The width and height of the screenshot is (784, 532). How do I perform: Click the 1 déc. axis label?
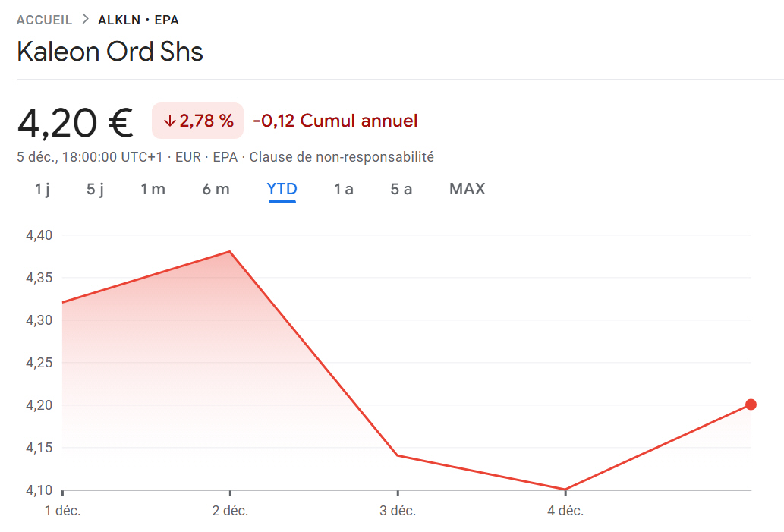point(63,511)
